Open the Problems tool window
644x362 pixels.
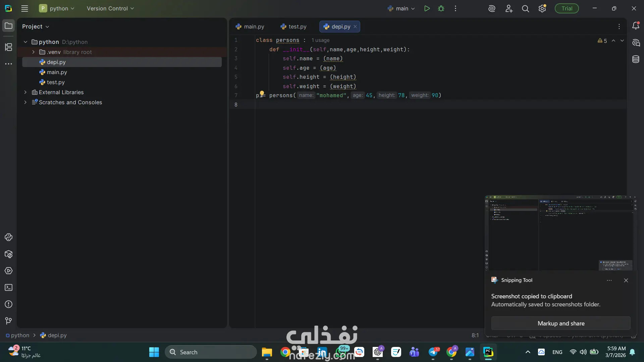coord(9,304)
